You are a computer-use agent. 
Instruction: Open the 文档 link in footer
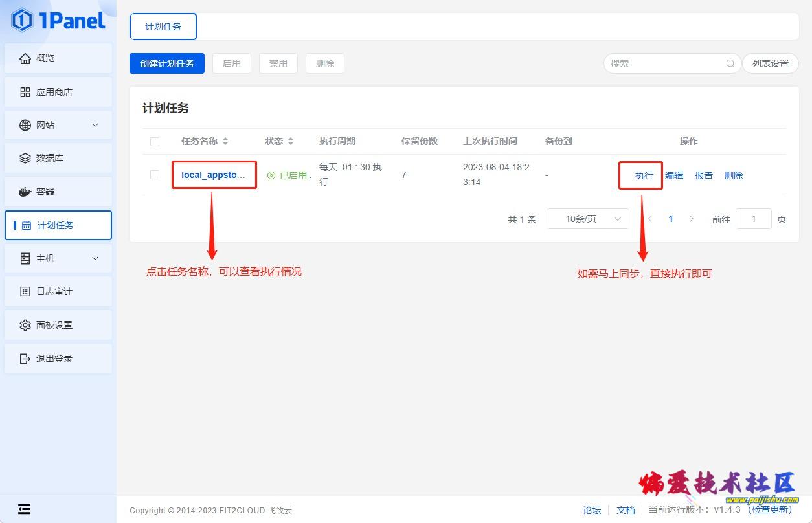click(x=626, y=510)
